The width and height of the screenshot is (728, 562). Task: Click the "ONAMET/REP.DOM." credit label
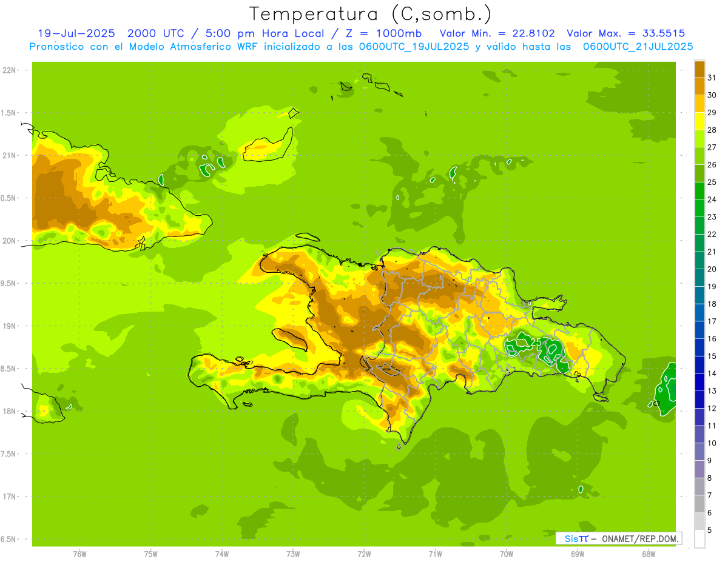coord(640,538)
